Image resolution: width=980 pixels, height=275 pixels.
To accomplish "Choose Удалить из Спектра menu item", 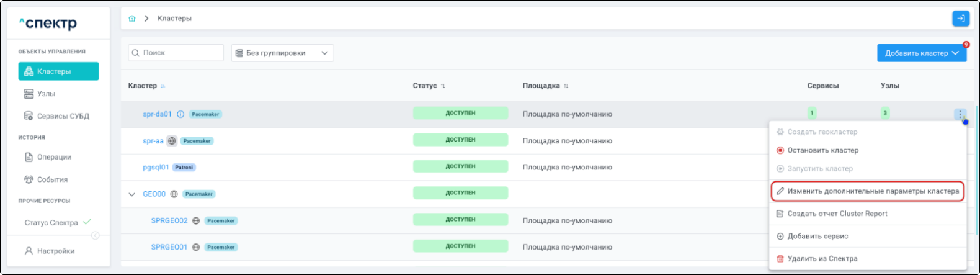I will (822, 259).
